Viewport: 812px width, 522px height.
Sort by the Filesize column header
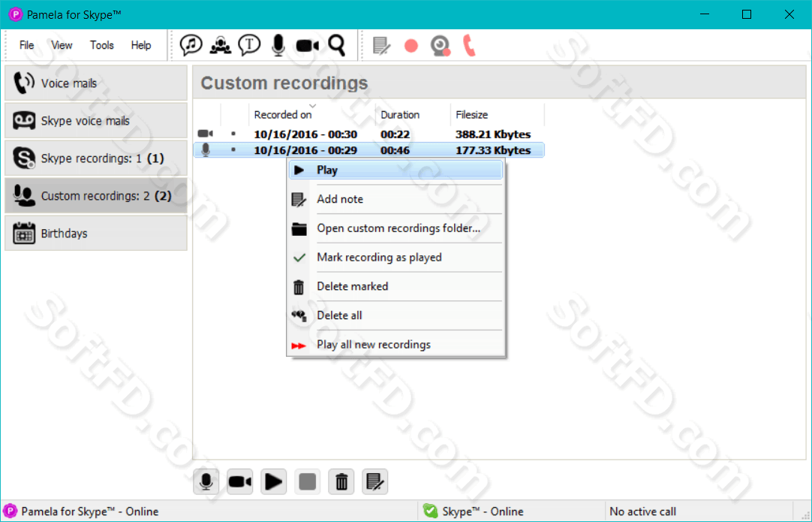[x=497, y=115]
